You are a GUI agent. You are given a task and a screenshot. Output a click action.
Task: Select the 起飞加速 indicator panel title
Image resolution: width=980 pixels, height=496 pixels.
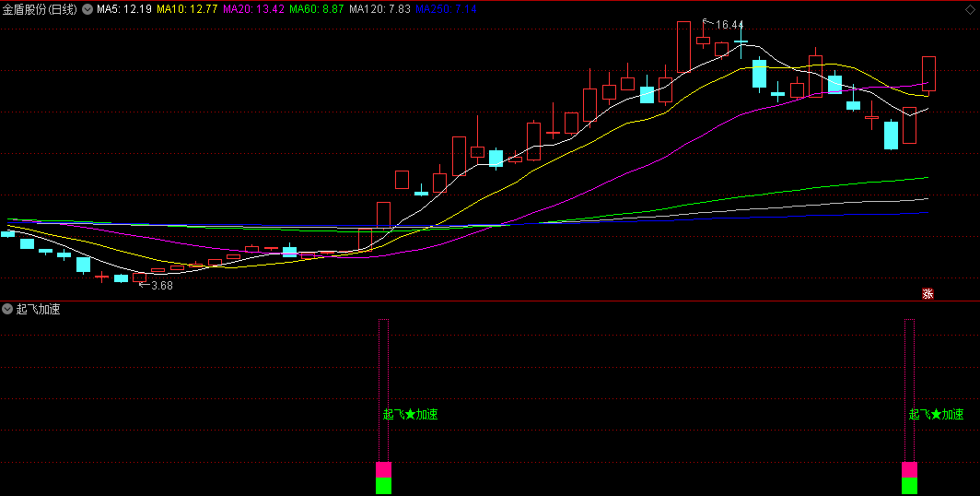38,308
